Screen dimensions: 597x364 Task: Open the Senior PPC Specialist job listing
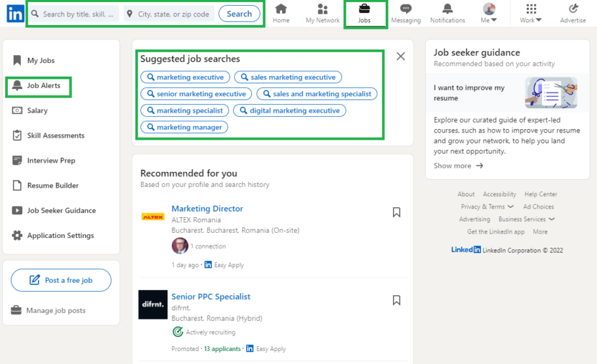coord(211,296)
